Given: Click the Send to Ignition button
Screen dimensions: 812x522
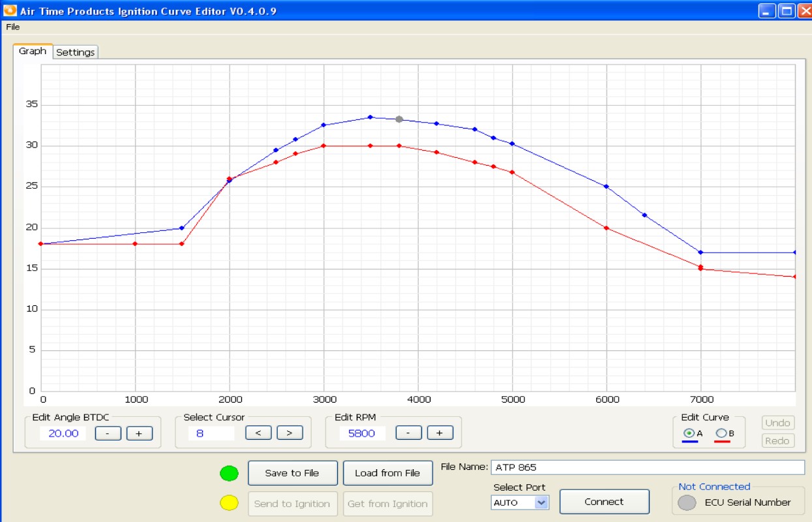Looking at the screenshot, I should (292, 504).
